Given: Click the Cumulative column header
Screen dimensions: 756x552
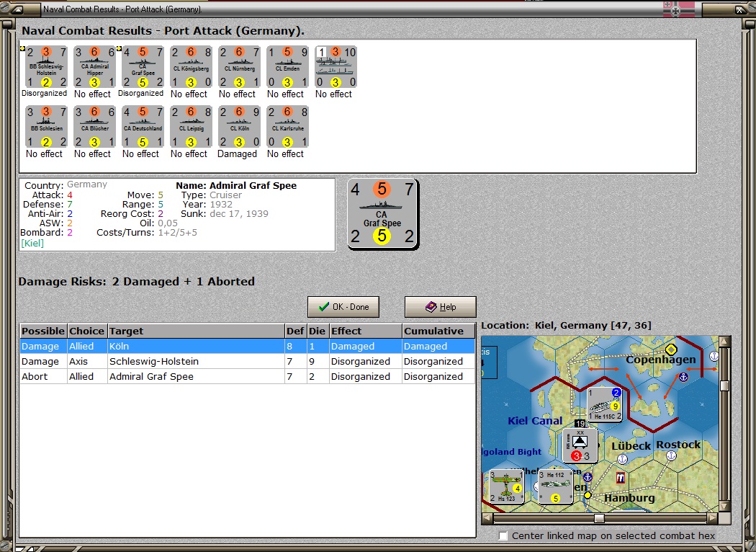Looking at the screenshot, I should coord(438,331).
